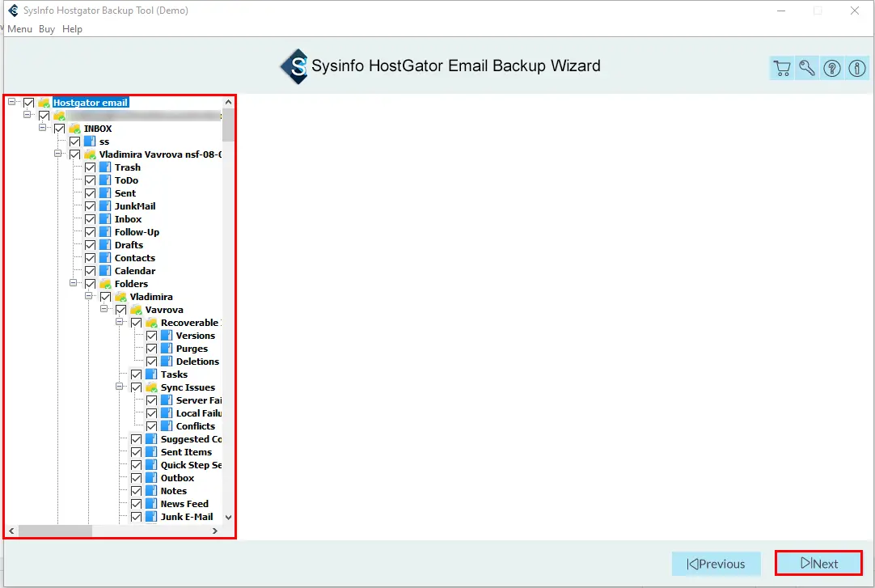Click the Previous button

tap(716, 564)
